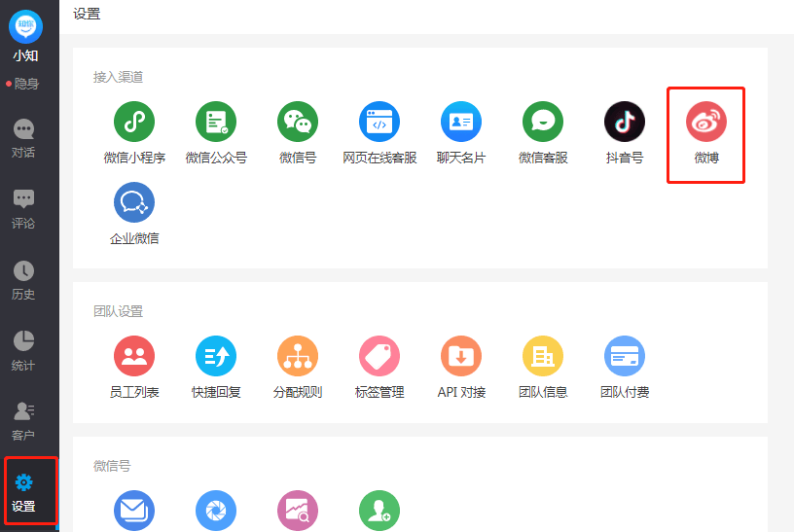Click the camera shutter icon under 微信号
This screenshot has width=794, height=532.
click(216, 511)
